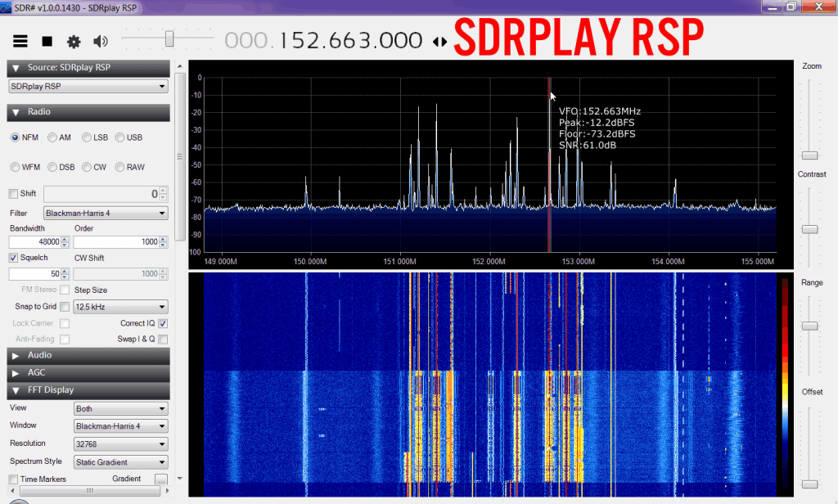Click the Zoom slider handle

click(809, 155)
